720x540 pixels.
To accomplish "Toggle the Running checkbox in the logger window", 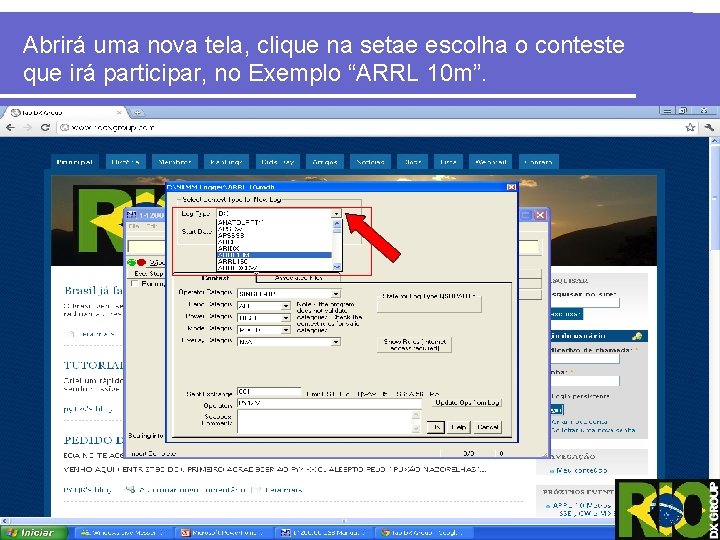I will (x=135, y=284).
